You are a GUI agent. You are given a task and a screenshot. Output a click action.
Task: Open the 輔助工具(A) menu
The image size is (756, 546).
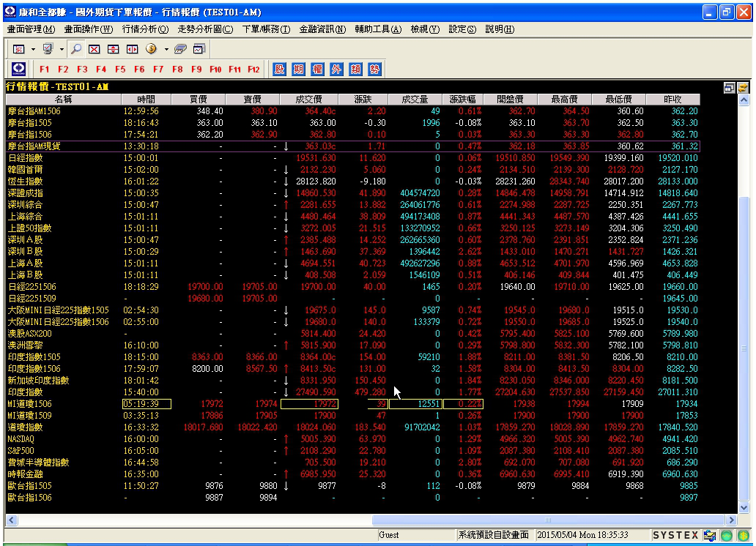[379, 29]
